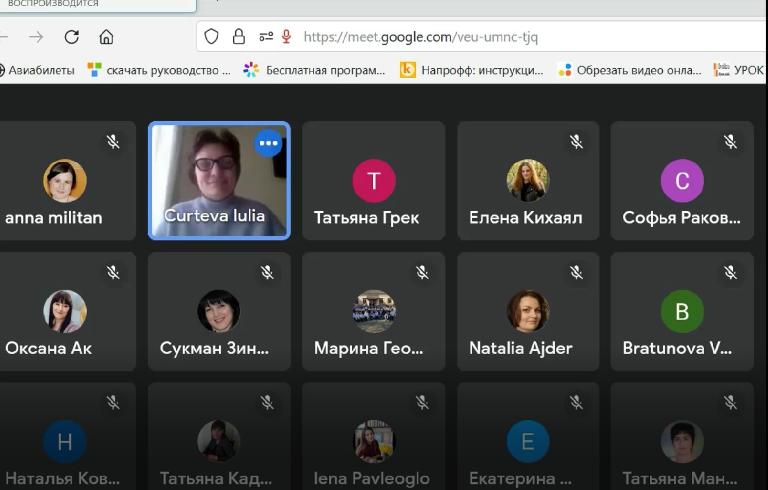
Task: Click Екатерина muted mic icon
Action: pos(576,403)
